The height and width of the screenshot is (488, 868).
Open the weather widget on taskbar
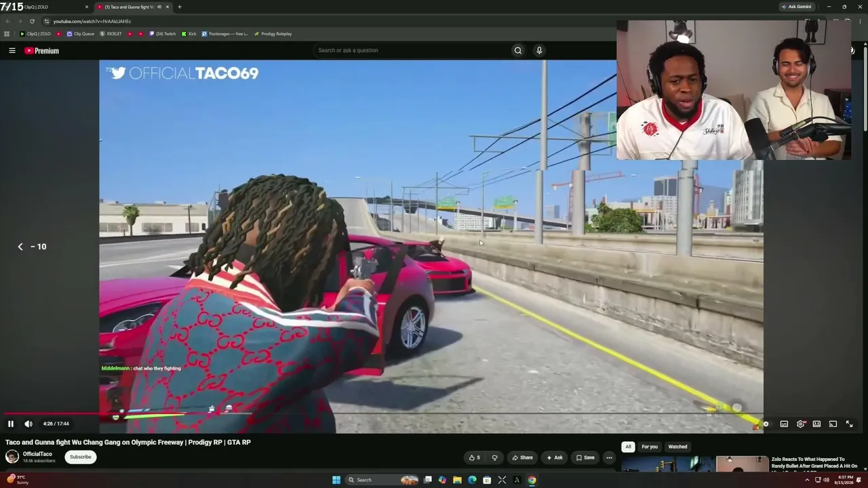pyautogui.click(x=17, y=480)
